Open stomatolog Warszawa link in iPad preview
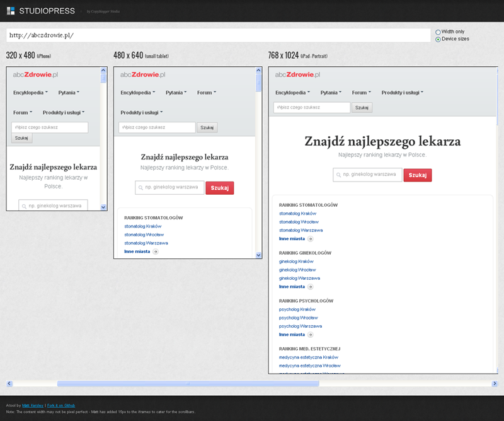Image resolution: width=504 pixels, height=421 pixels. pos(301,230)
